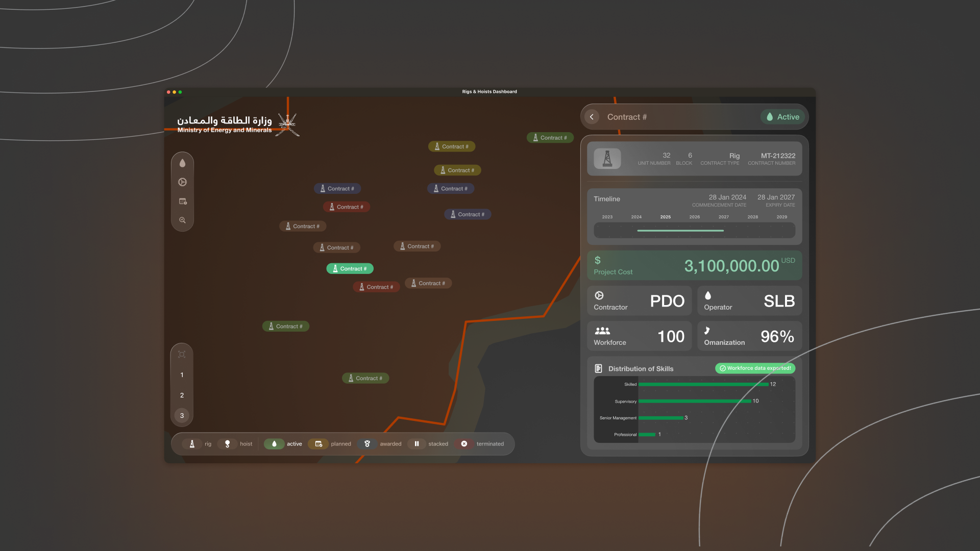This screenshot has width=980, height=551.
Task: Click the gear icon above Contractor
Action: pos(599,295)
